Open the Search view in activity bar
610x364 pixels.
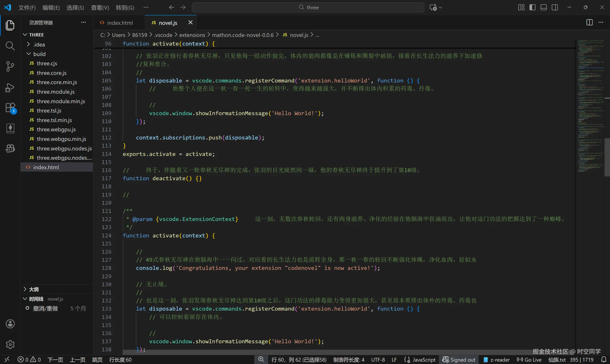coord(10,46)
